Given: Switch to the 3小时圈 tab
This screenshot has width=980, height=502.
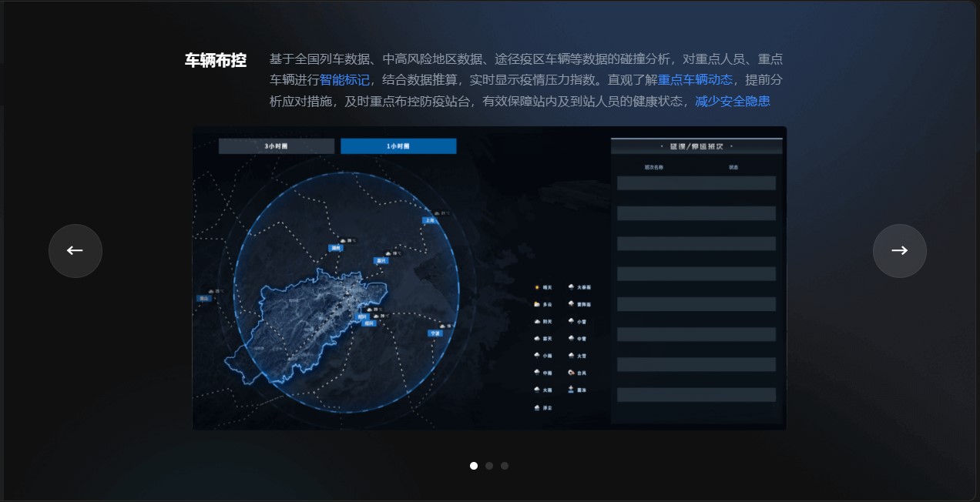Looking at the screenshot, I should tap(276, 146).
